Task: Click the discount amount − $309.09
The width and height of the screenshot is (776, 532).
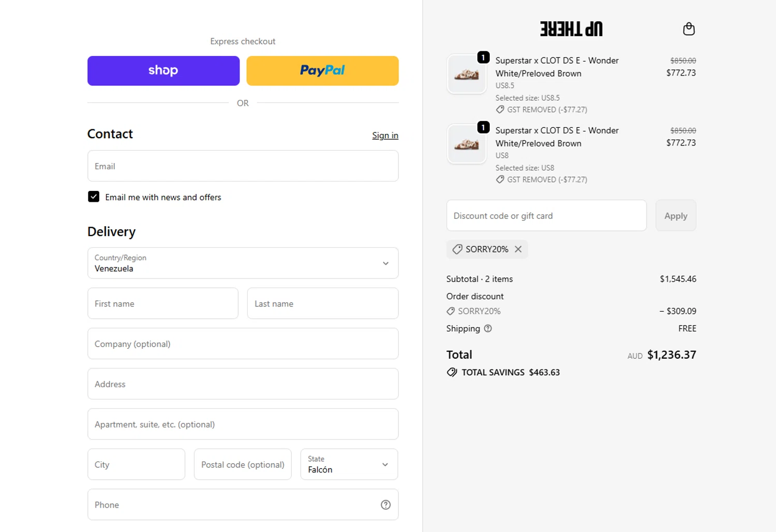Action: pos(678,312)
